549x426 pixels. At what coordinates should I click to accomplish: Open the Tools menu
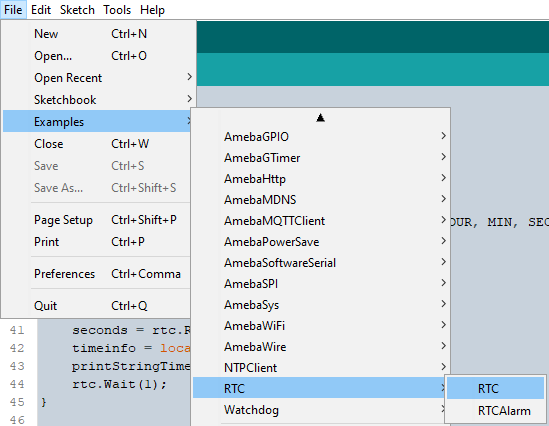pos(117,9)
